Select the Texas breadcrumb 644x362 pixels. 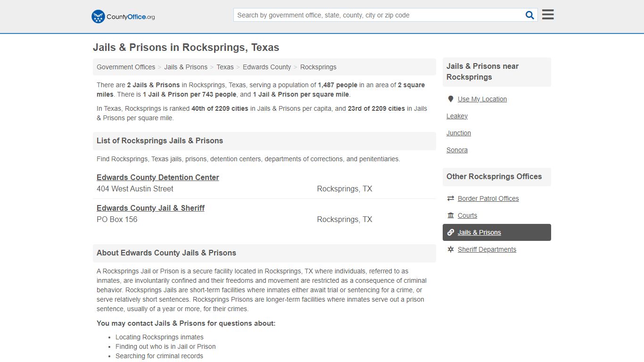[x=225, y=67]
